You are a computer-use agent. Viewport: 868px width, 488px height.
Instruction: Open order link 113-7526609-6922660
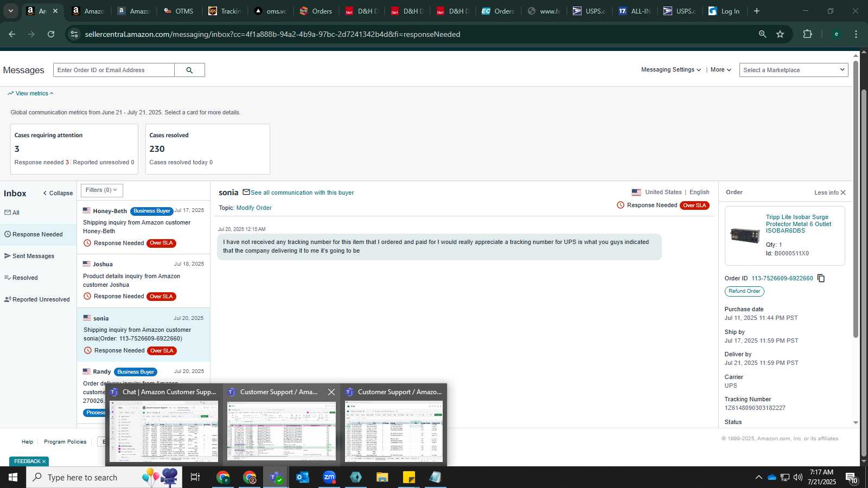tap(782, 278)
